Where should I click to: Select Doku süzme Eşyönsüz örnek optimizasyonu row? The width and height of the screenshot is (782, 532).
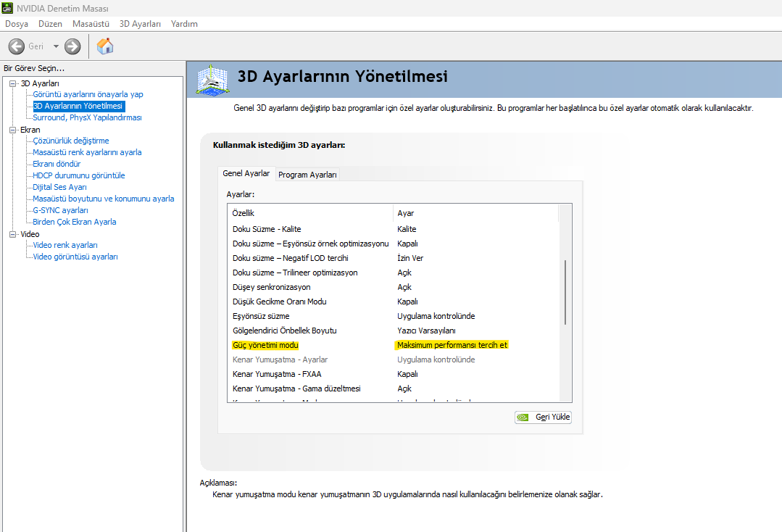[x=393, y=244]
